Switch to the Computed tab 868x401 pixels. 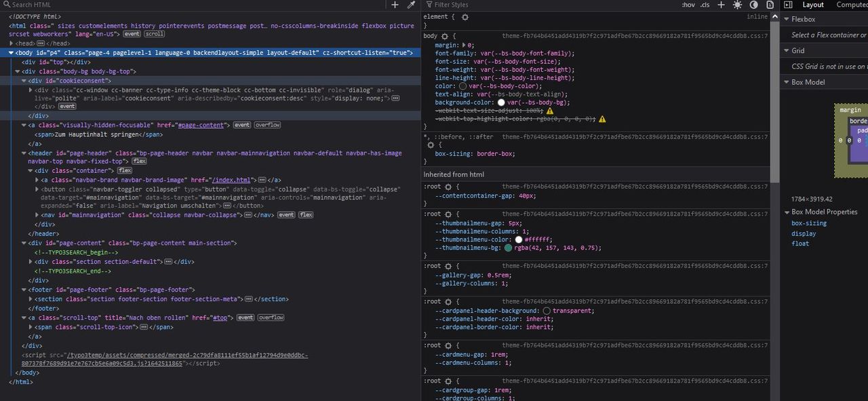[x=851, y=5]
